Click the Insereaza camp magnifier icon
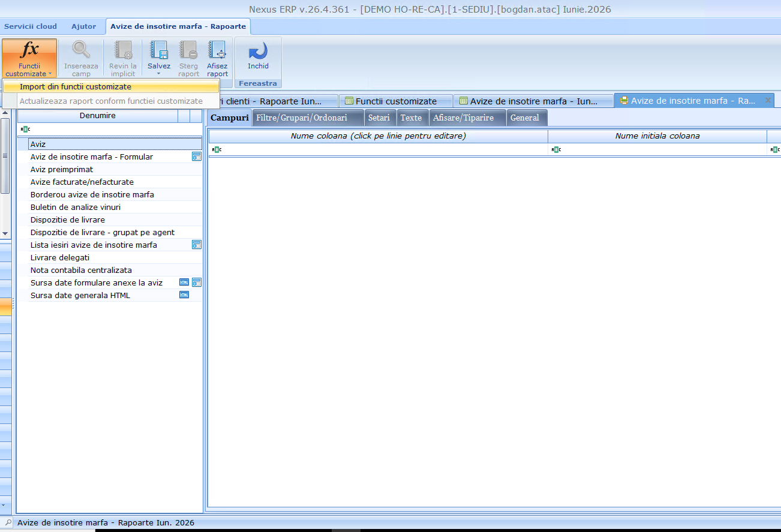Viewport: 781px width, 532px height. pos(81,50)
